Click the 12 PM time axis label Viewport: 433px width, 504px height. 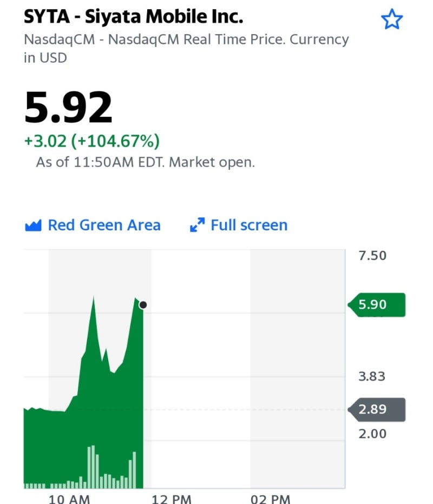coord(171,499)
